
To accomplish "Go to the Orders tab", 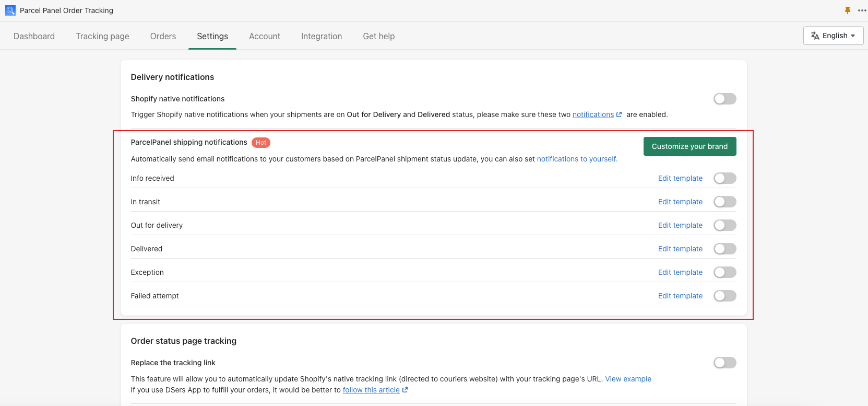I will click(x=163, y=36).
